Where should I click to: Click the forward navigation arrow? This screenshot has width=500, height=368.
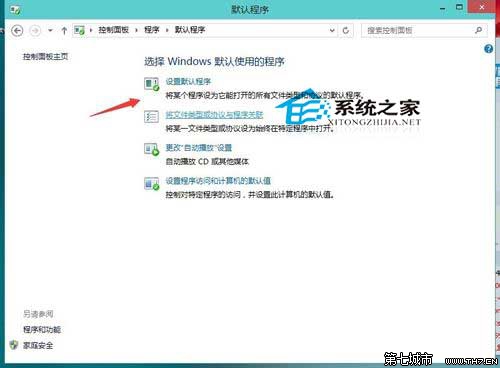pos(35,31)
